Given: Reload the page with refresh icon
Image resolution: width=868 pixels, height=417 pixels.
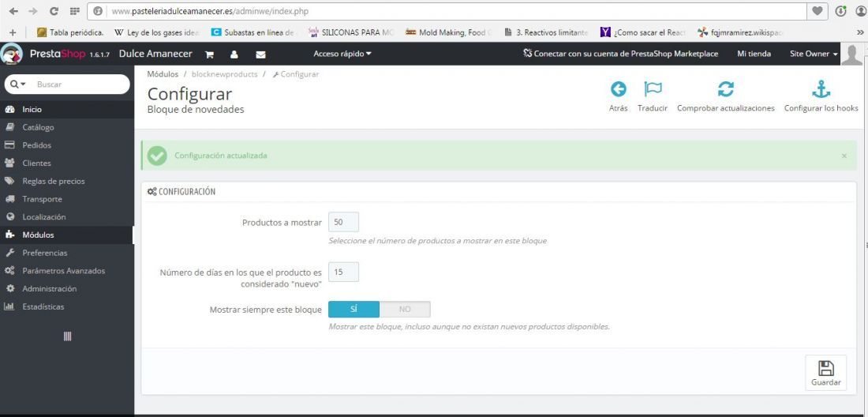Looking at the screenshot, I should (54, 11).
